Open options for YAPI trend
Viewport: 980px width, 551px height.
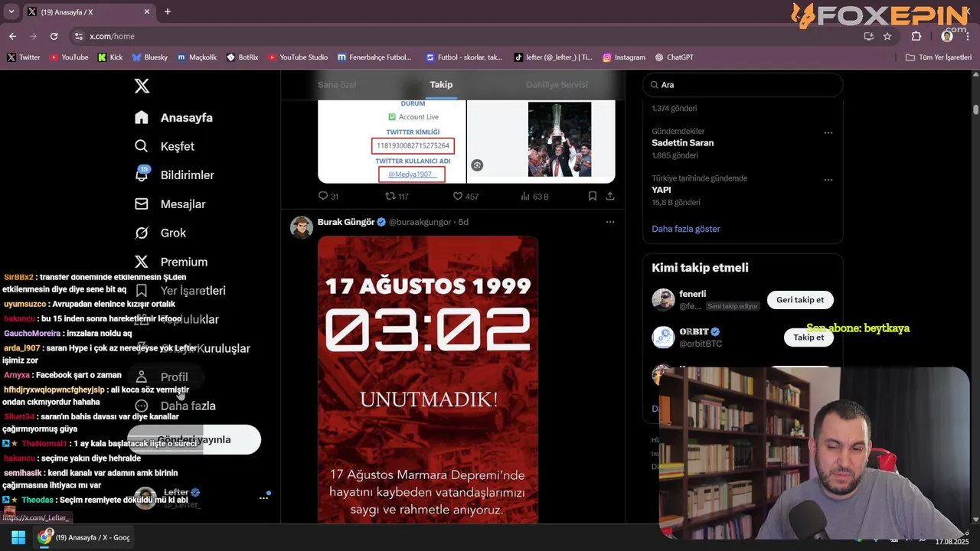[x=828, y=180]
